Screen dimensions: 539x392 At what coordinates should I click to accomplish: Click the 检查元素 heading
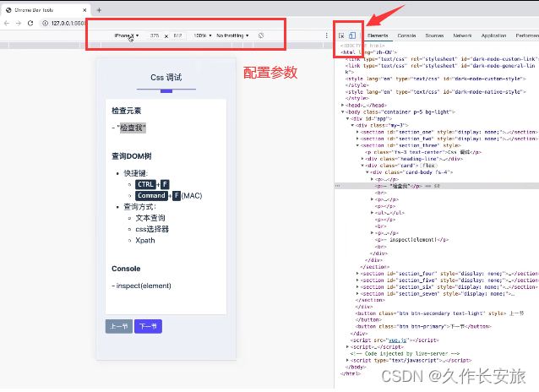pyautogui.click(x=126, y=111)
